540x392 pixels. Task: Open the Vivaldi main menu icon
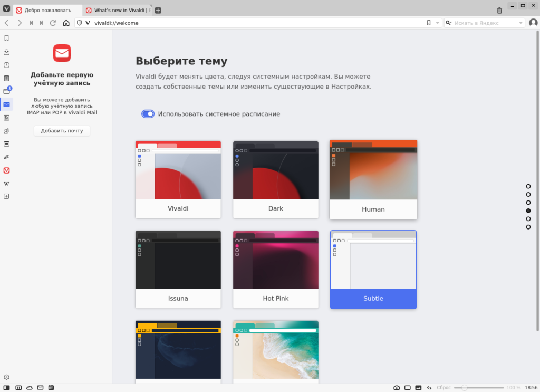pos(6,8)
